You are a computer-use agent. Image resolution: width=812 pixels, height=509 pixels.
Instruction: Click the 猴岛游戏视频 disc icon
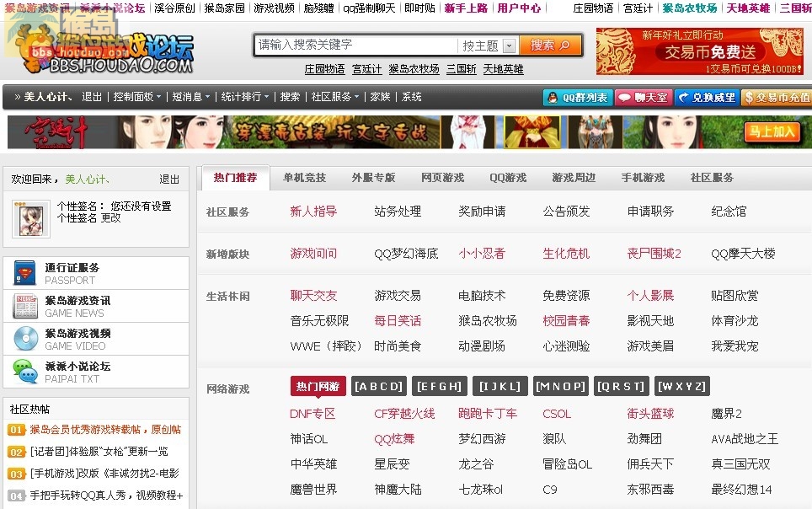pyautogui.click(x=25, y=339)
